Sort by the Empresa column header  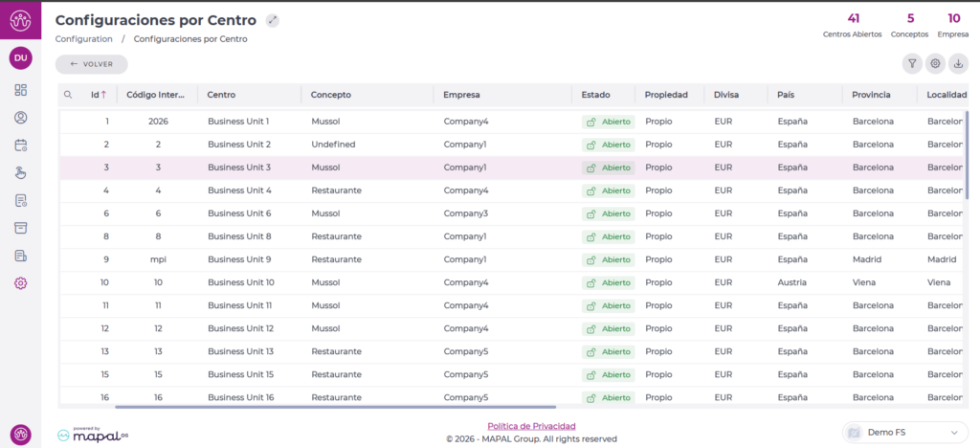[x=461, y=95]
